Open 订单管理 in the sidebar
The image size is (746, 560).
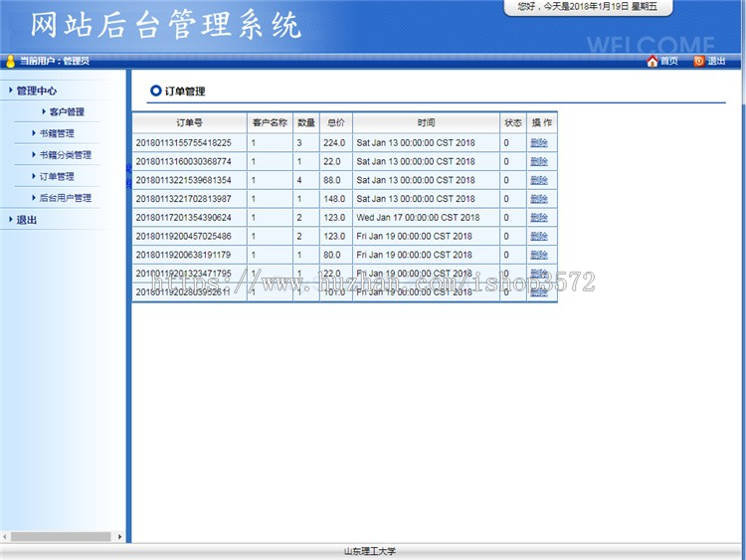point(57,176)
